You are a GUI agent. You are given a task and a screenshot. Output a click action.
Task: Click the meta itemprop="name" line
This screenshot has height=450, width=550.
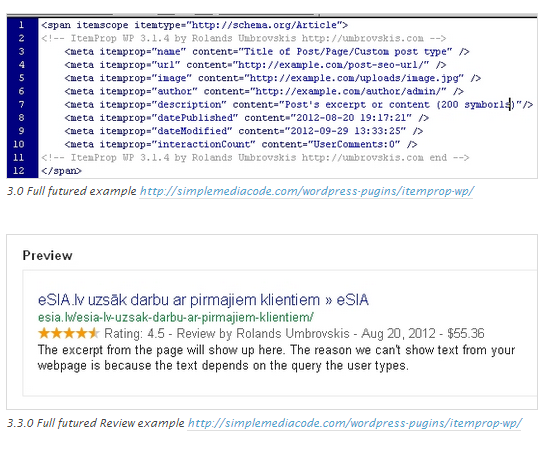coord(267,52)
